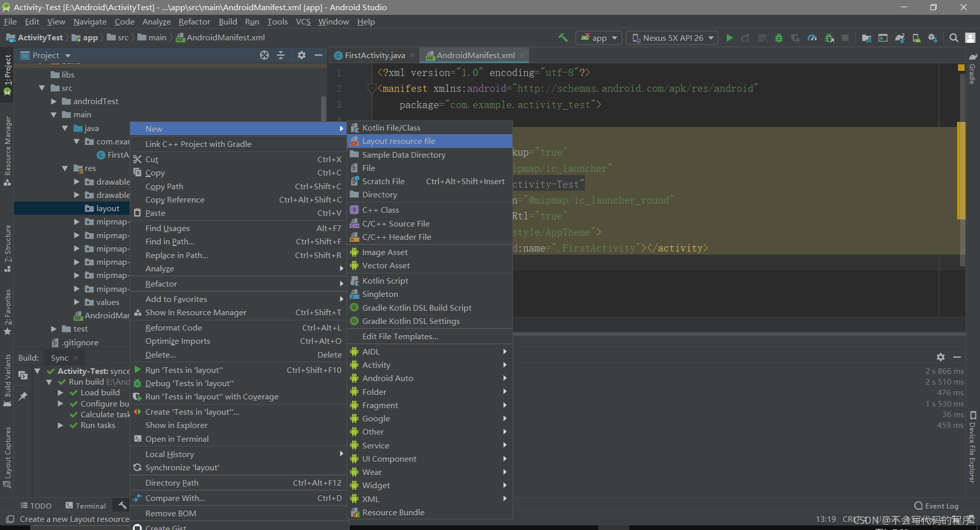Open AVD Manager icon

tap(917, 38)
